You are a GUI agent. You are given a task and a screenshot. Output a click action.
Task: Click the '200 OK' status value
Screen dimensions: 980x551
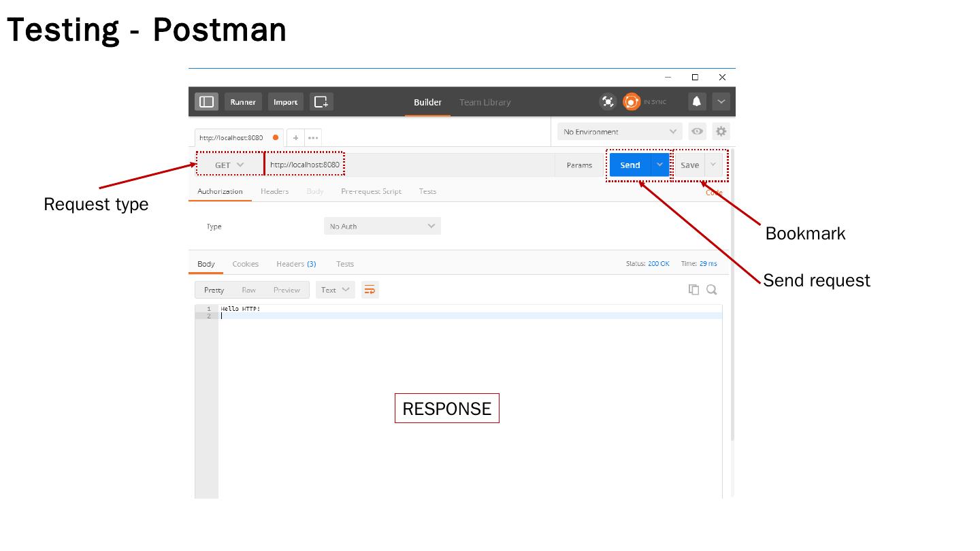(659, 263)
